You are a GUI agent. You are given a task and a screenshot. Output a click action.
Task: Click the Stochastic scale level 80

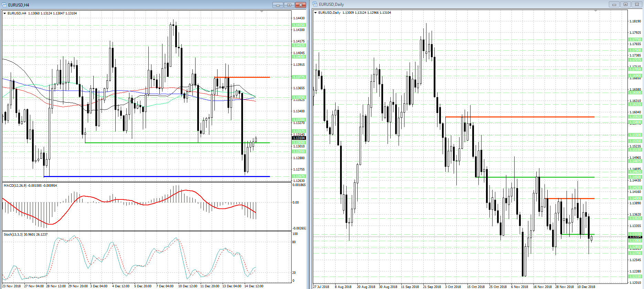click(x=294, y=242)
